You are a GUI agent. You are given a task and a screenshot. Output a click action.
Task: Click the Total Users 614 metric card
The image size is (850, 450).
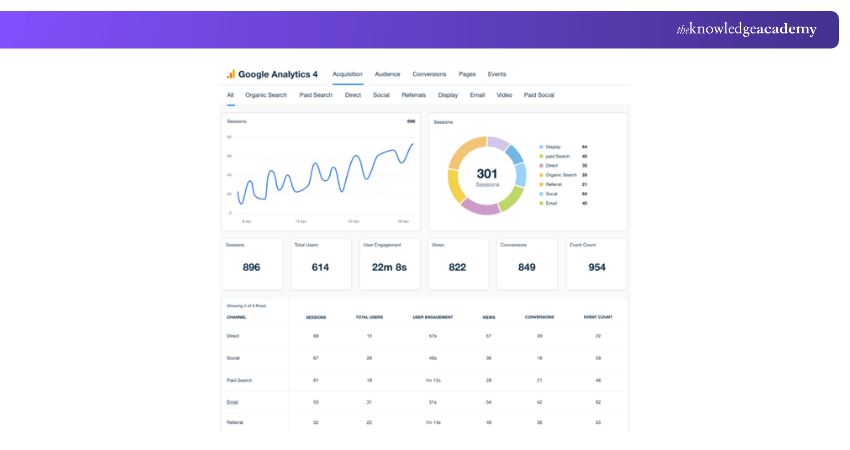tap(321, 264)
